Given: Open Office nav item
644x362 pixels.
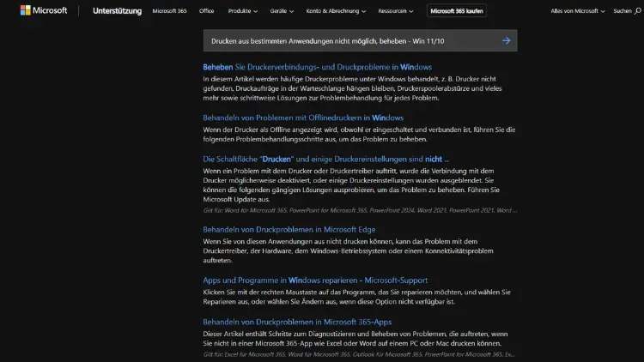Looking at the screenshot, I should (207, 11).
